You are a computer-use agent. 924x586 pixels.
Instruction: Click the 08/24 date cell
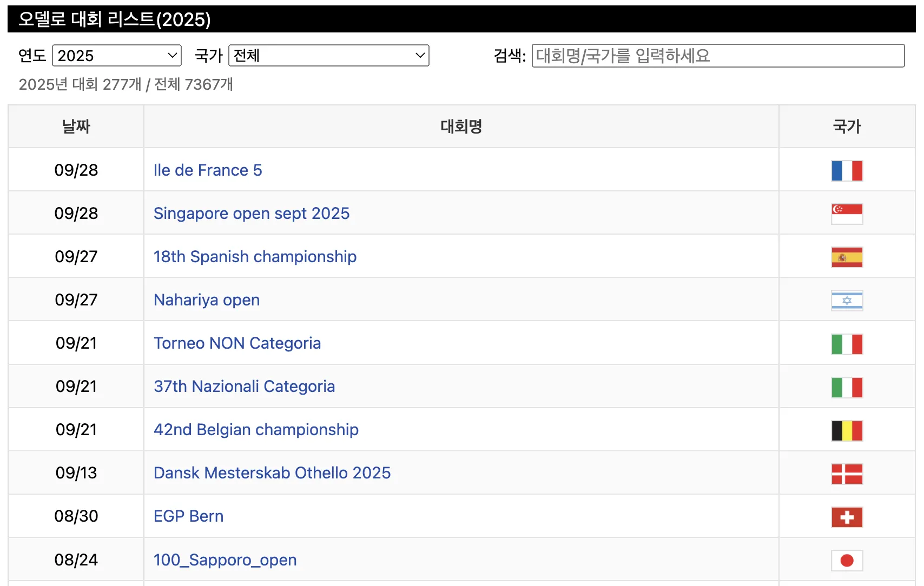point(76,560)
